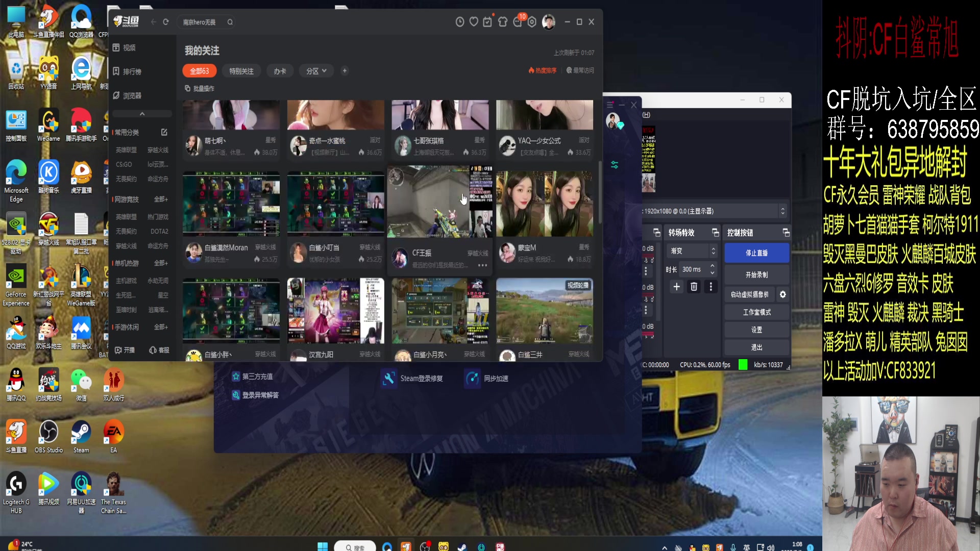Click the refresh icon beside search box

(166, 22)
